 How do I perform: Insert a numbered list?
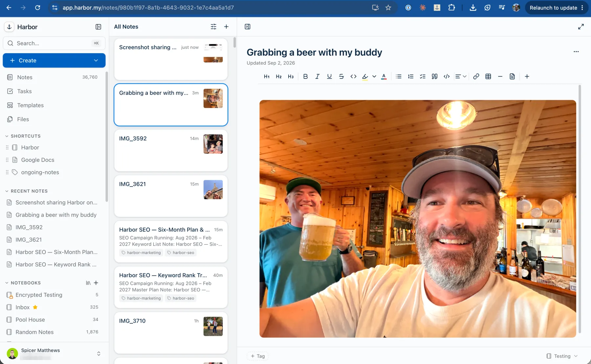[x=410, y=76]
